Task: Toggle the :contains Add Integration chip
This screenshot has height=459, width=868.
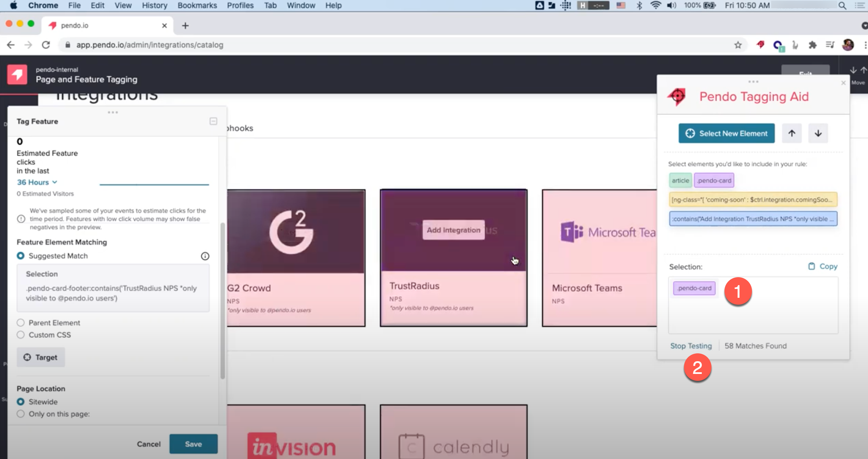Action: click(753, 219)
